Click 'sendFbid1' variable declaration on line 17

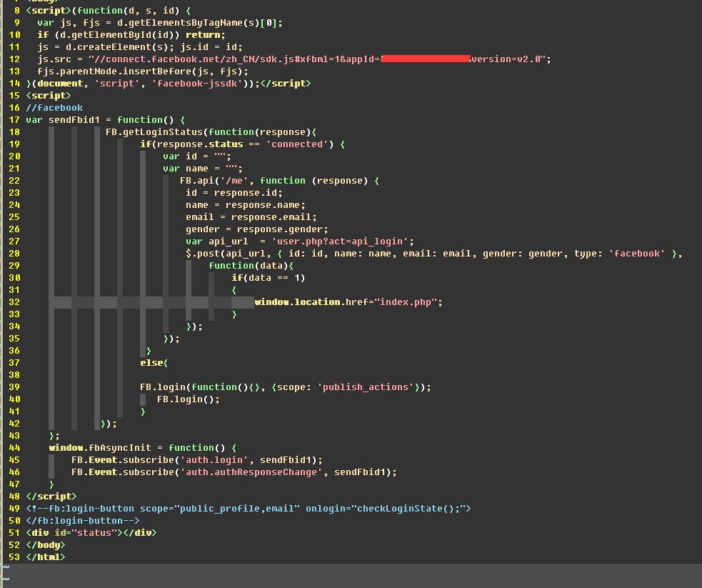point(74,119)
